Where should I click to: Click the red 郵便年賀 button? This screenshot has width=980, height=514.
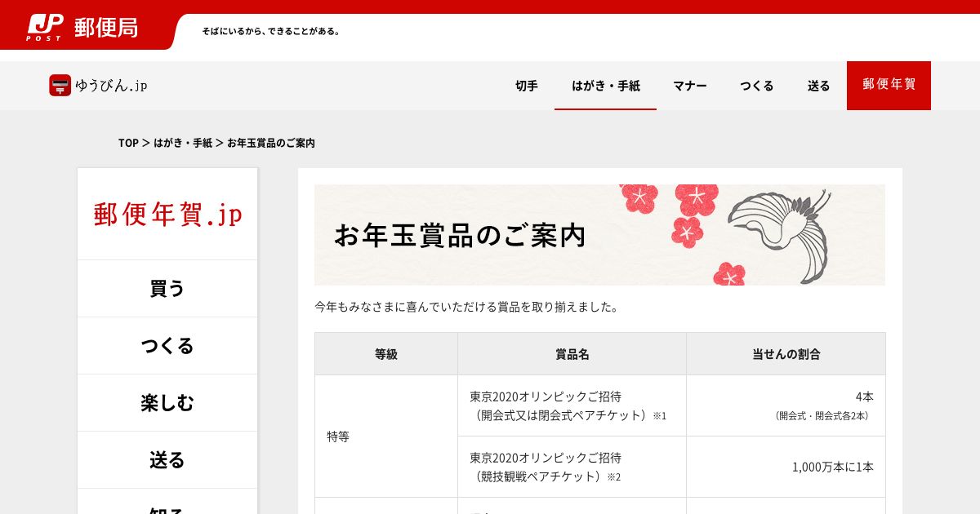point(889,86)
